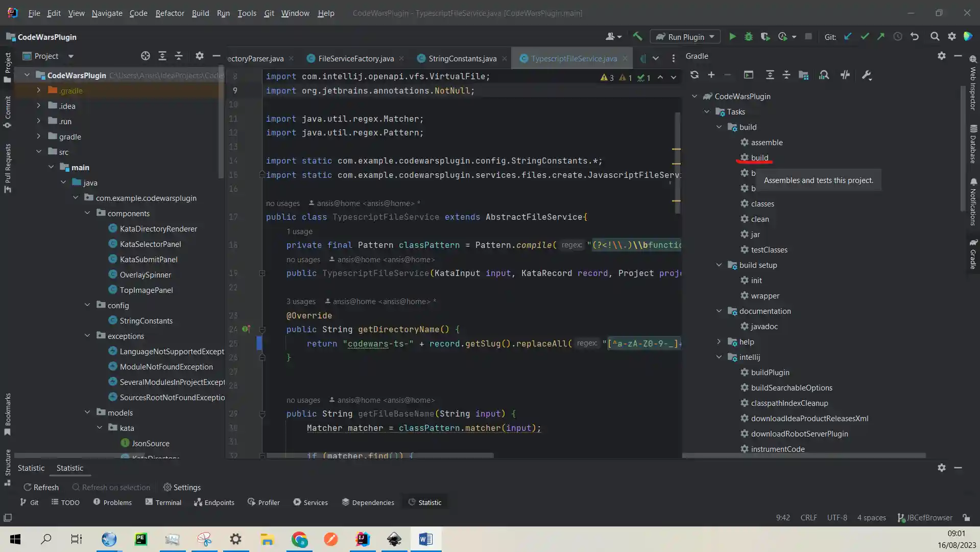Viewport: 980px width, 552px height.
Task: Expand the .gradle folder
Action: click(39, 90)
